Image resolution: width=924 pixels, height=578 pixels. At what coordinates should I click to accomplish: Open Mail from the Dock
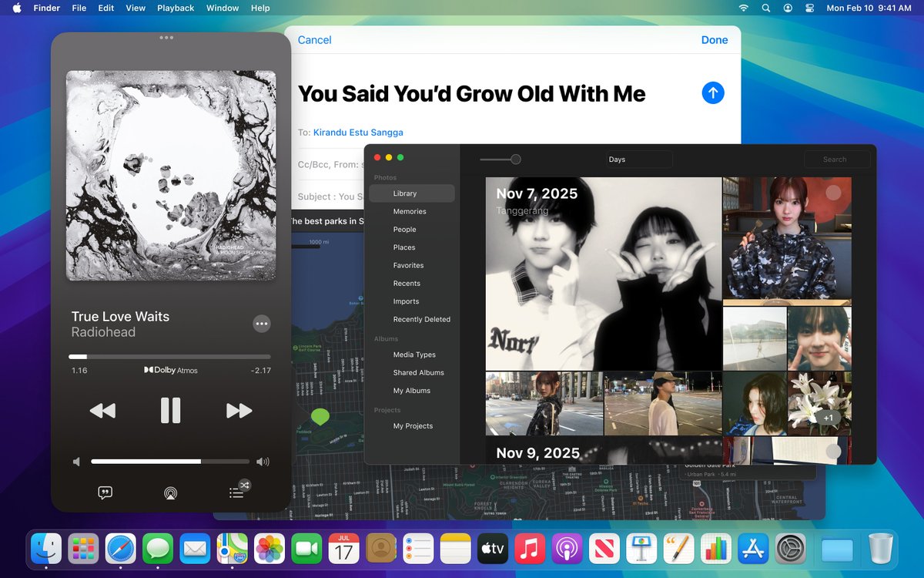click(195, 549)
